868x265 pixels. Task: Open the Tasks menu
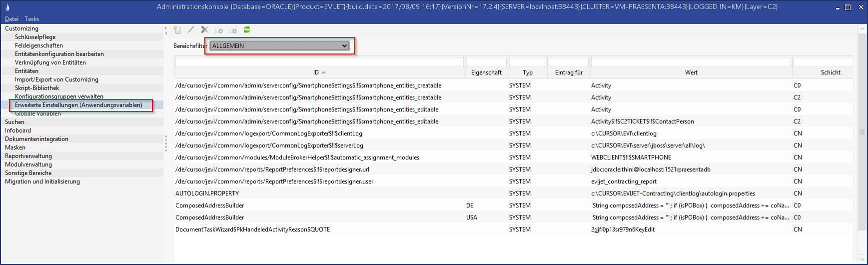[x=31, y=19]
